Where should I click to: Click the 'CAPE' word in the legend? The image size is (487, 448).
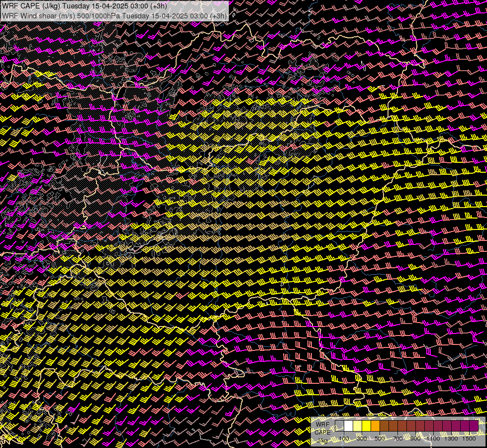coord(322,433)
